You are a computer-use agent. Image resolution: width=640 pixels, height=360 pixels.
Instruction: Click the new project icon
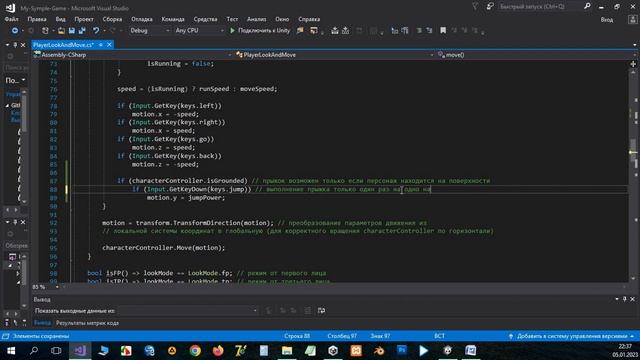click(x=45, y=31)
